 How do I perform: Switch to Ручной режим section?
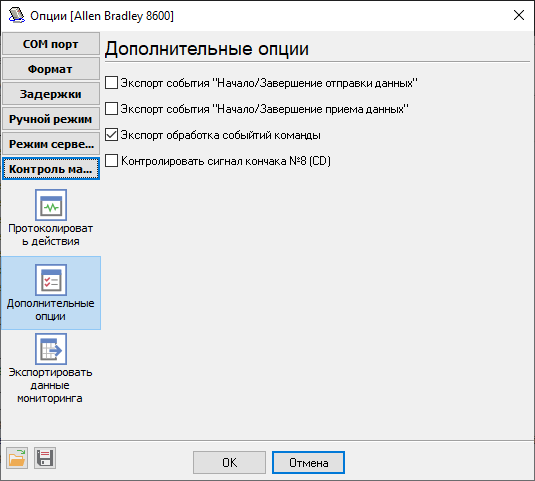[x=51, y=119]
